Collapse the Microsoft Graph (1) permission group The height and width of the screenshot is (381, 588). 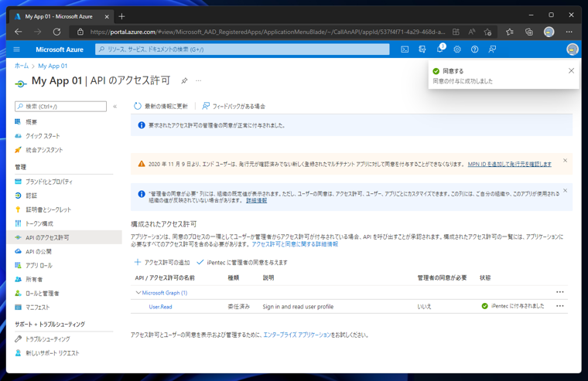pos(138,293)
